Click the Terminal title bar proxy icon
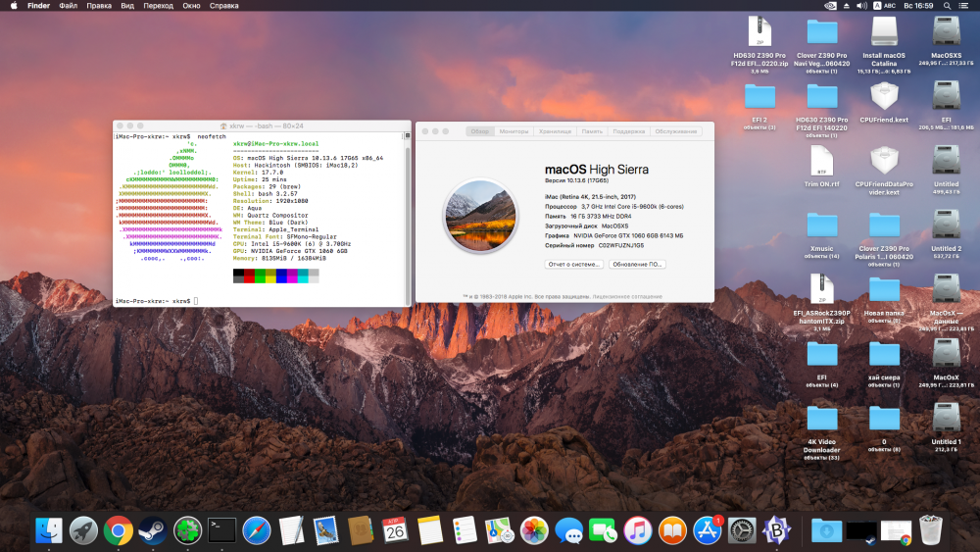The height and width of the screenshot is (552, 980). coord(223,125)
